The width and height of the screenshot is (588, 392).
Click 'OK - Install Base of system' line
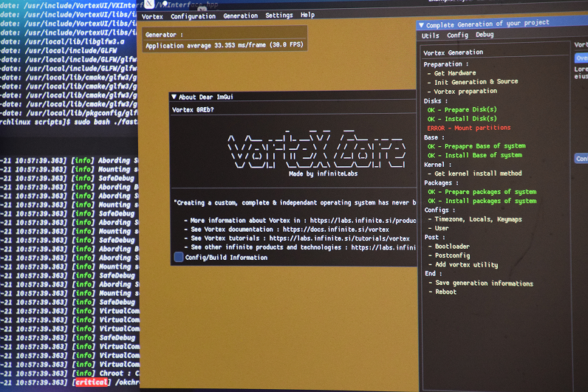[475, 155]
